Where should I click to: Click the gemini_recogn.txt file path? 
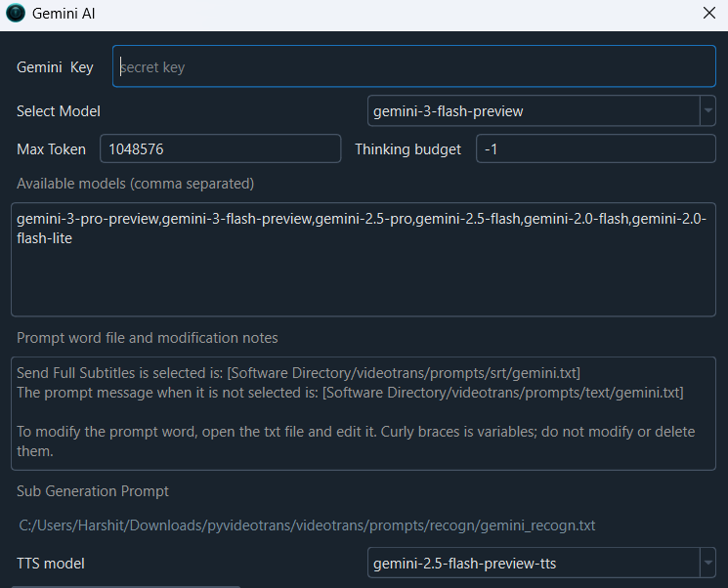coord(308,525)
